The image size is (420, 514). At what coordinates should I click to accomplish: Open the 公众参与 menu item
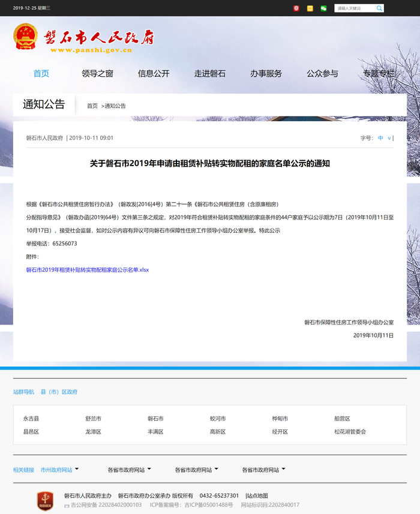[322, 73]
